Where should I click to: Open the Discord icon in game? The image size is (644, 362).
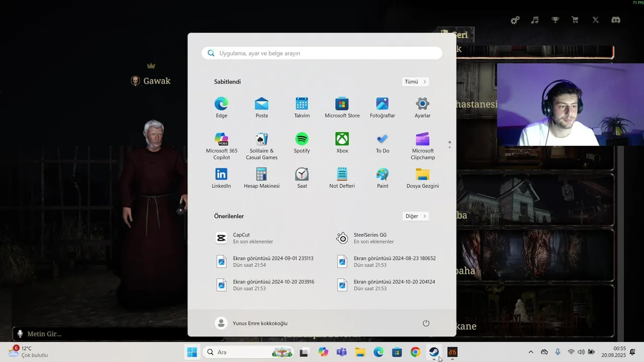tap(615, 20)
